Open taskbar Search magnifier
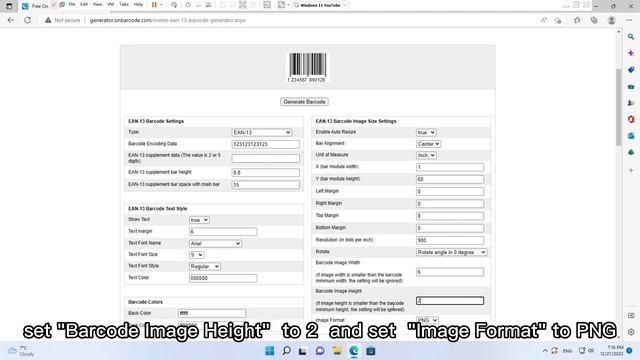The height and width of the screenshot is (360, 640). (287, 351)
